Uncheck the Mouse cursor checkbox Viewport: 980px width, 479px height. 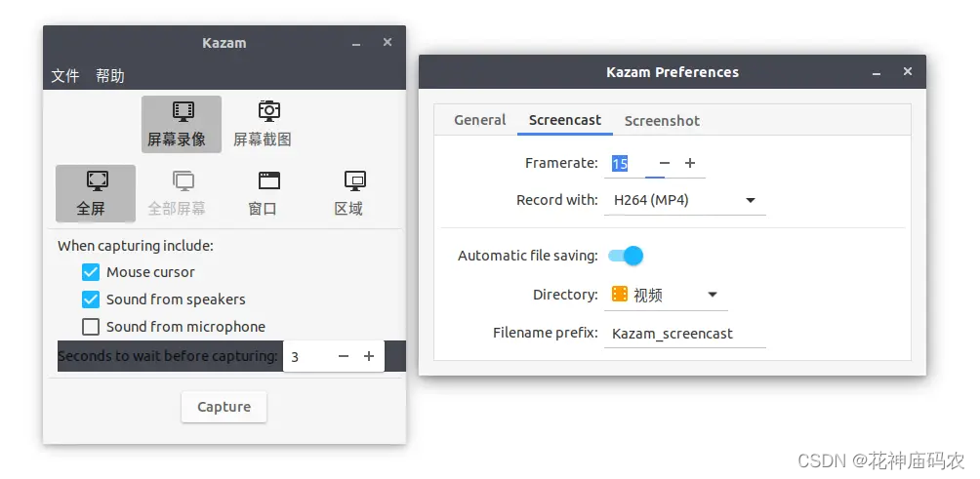(91, 272)
